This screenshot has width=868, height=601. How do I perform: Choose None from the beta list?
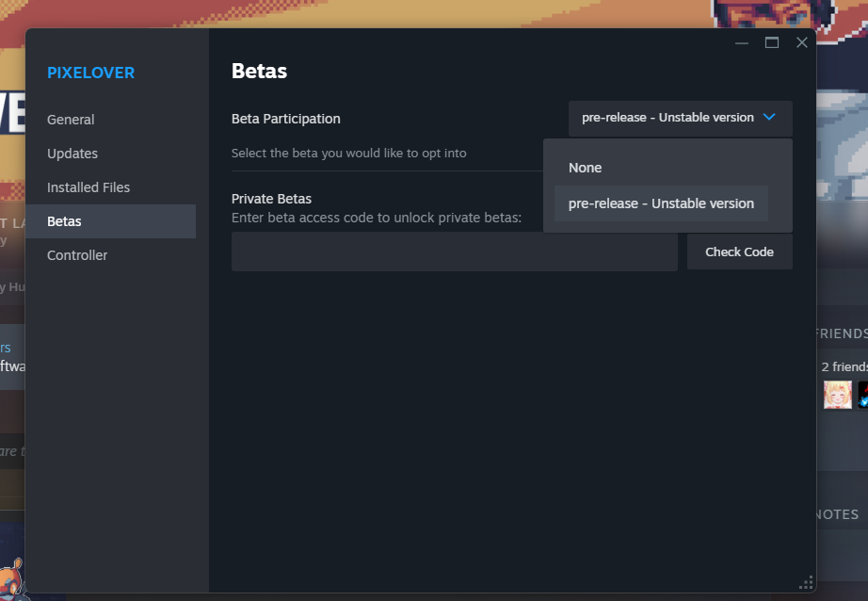click(x=661, y=168)
